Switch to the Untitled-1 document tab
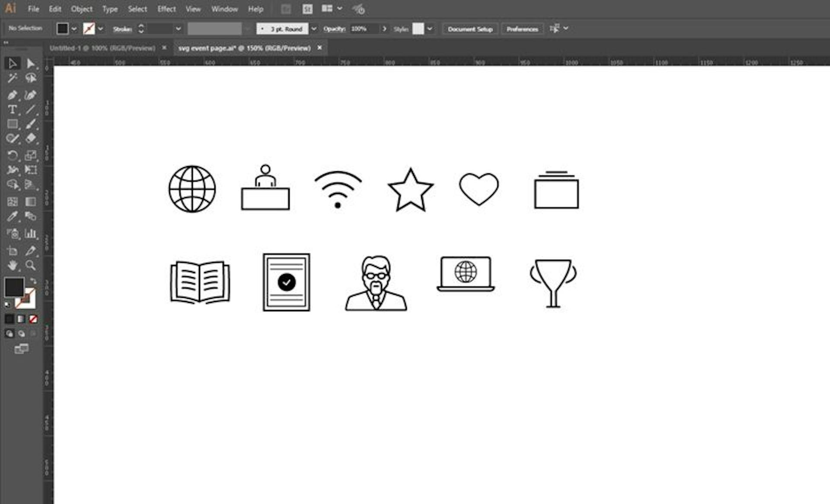 point(104,48)
